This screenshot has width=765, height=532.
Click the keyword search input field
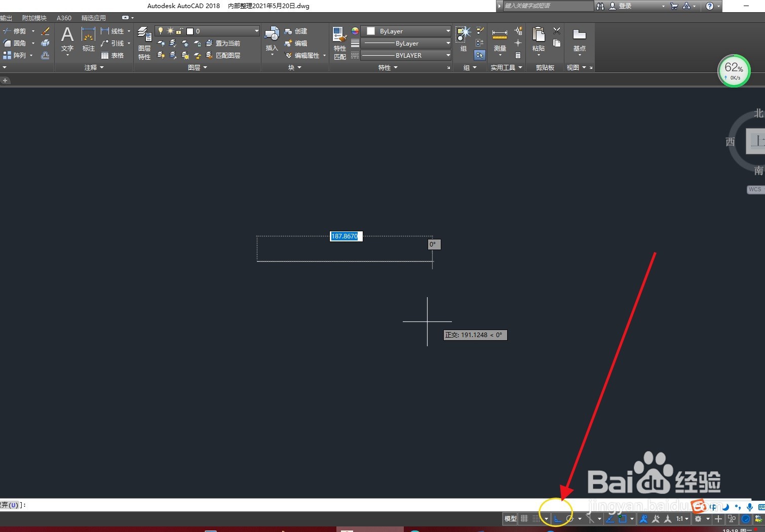click(548, 6)
